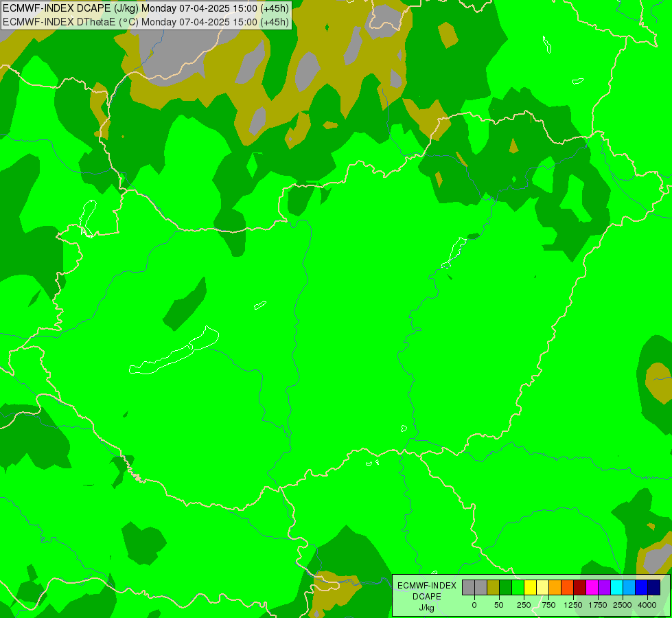This screenshot has width=672, height=618.
Task: Click the legend value 250
Action: [524, 605]
